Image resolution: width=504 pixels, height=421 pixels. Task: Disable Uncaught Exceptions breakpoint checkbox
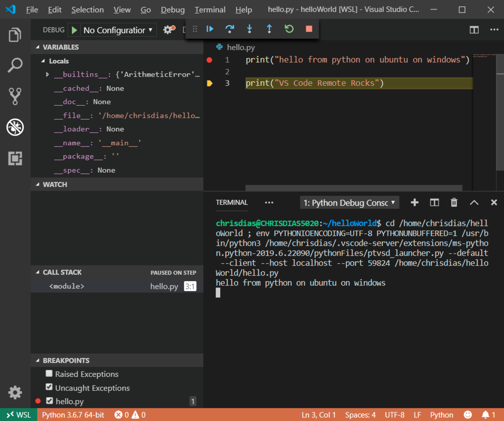(49, 387)
